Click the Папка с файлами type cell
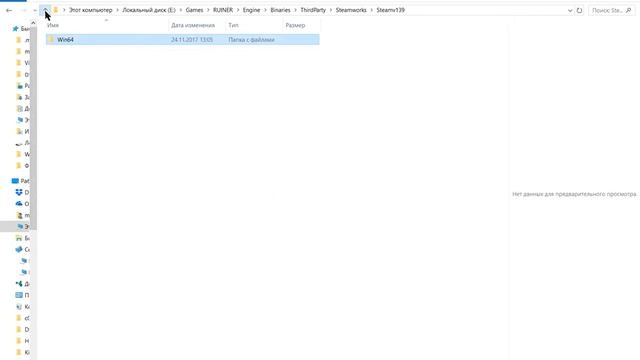Viewport: 640px width, 360px height. (251, 40)
